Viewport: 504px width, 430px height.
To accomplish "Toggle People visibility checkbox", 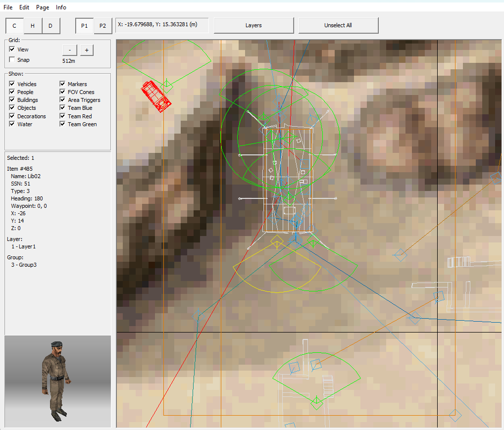I will (12, 92).
